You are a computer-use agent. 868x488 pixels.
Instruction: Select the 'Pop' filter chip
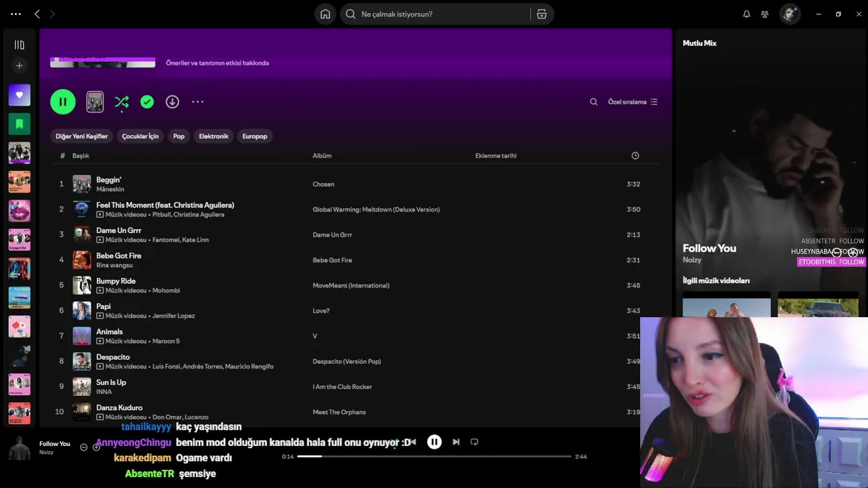coord(178,136)
